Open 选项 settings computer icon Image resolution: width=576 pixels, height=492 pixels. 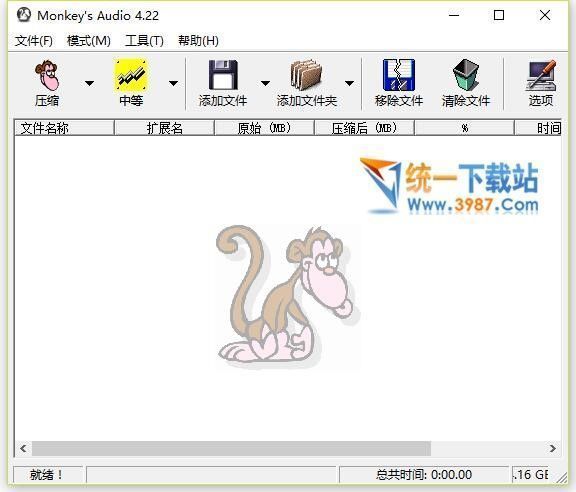(541, 75)
